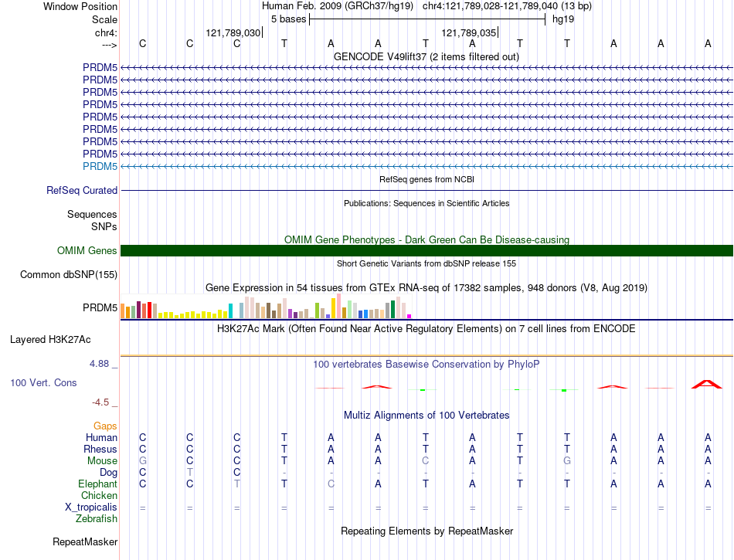Click the Window Position label
This screenshot has height=560, width=734.
coord(80,6)
